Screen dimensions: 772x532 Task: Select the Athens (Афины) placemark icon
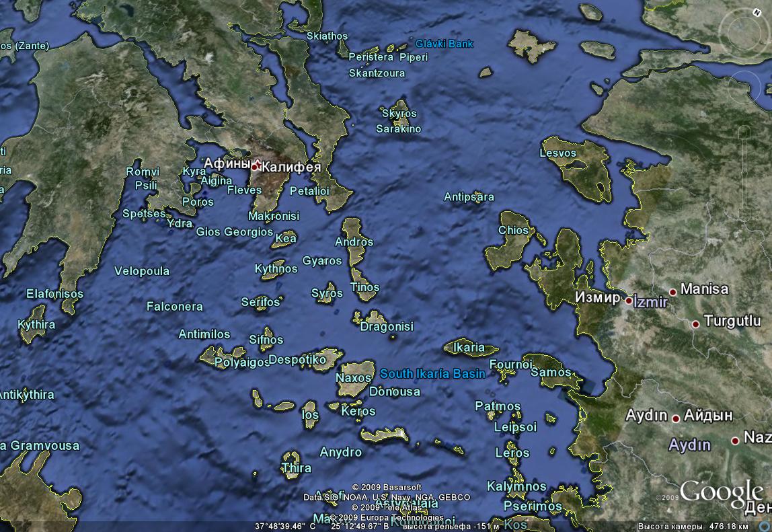point(256,164)
